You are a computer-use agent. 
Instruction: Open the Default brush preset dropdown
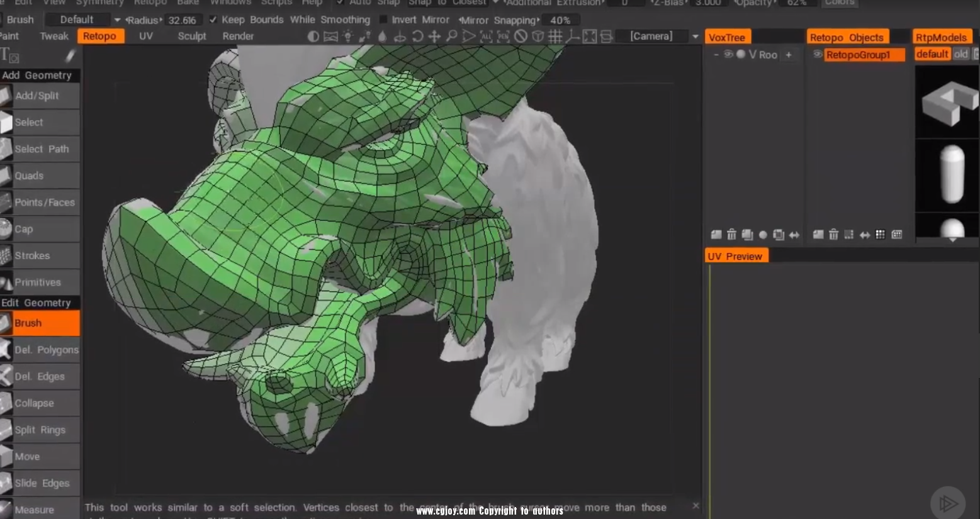pyautogui.click(x=84, y=20)
